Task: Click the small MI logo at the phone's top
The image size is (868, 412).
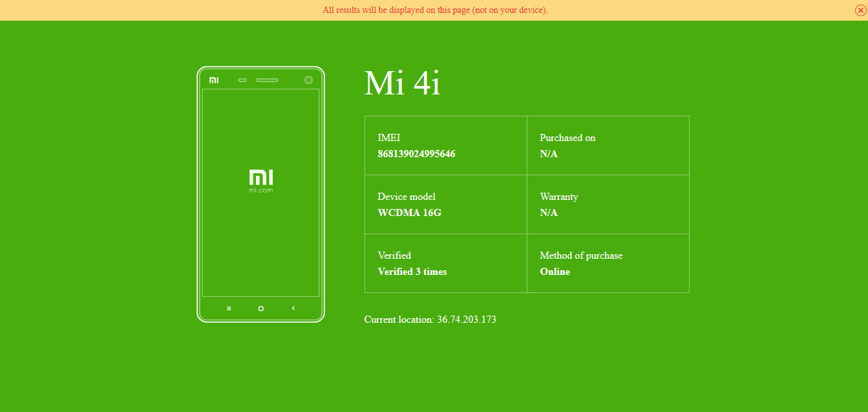Action: tap(214, 80)
